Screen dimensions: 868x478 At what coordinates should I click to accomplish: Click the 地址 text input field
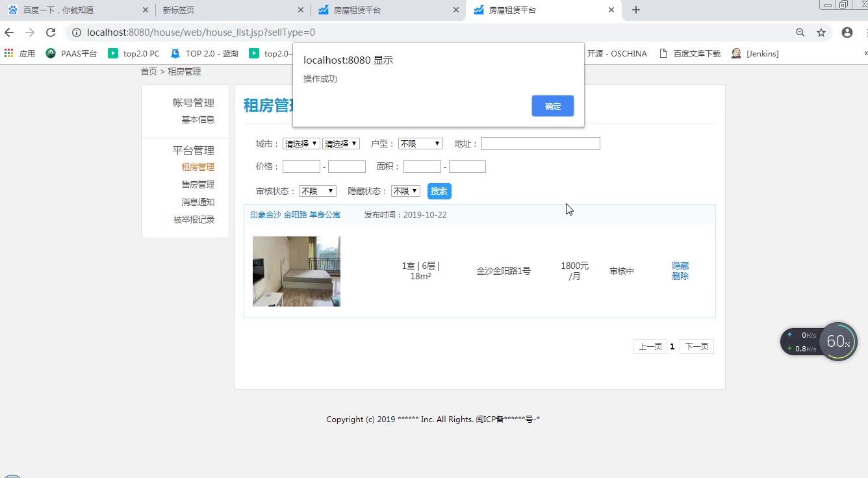(x=541, y=144)
